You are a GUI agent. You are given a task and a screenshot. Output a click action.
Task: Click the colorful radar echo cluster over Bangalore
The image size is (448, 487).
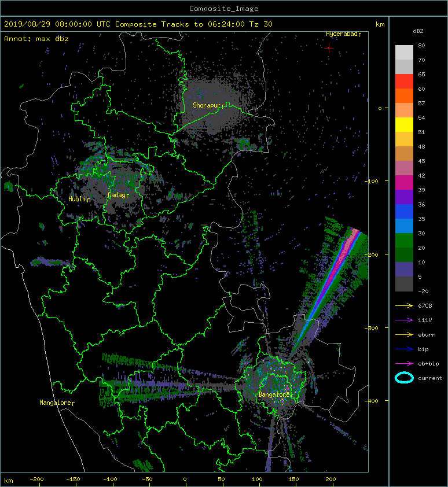[274, 382]
